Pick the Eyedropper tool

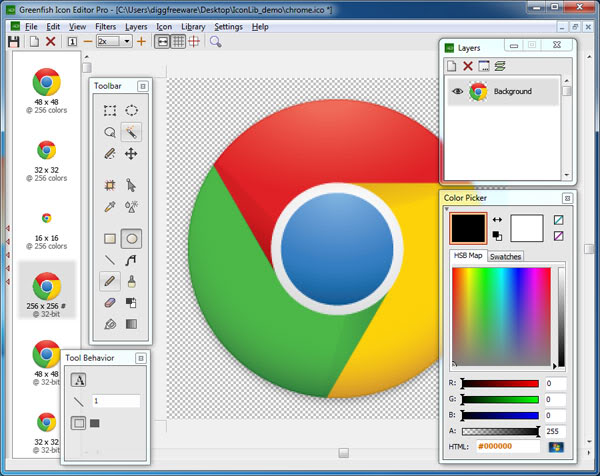click(110, 206)
